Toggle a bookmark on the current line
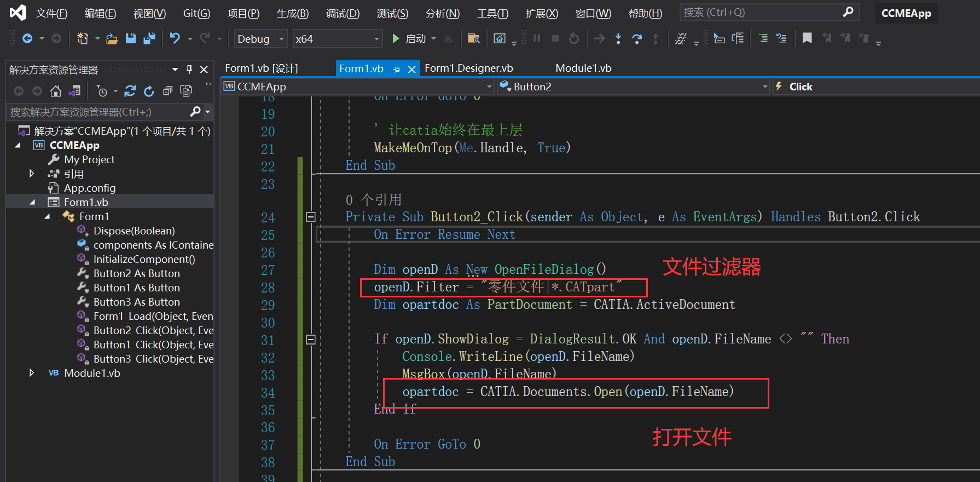This screenshot has height=482, width=980. click(x=807, y=38)
